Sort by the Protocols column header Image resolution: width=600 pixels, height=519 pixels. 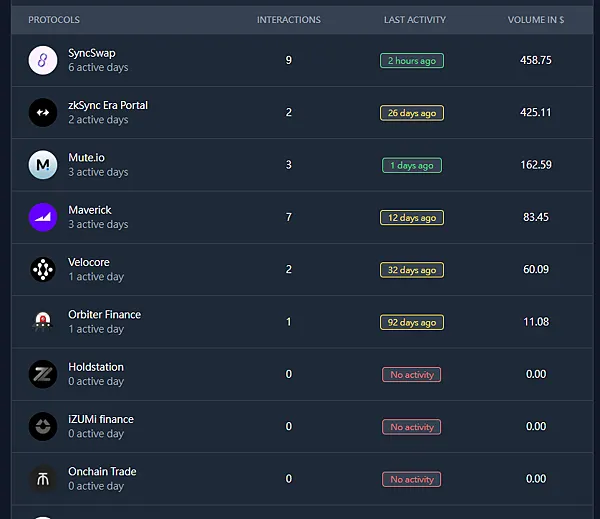tap(54, 20)
